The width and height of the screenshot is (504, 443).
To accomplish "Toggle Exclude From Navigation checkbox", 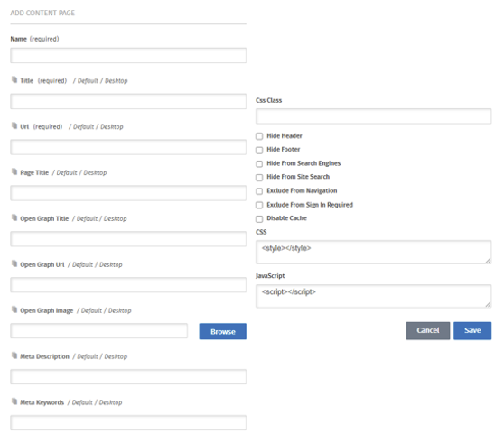I will pyautogui.click(x=259, y=191).
